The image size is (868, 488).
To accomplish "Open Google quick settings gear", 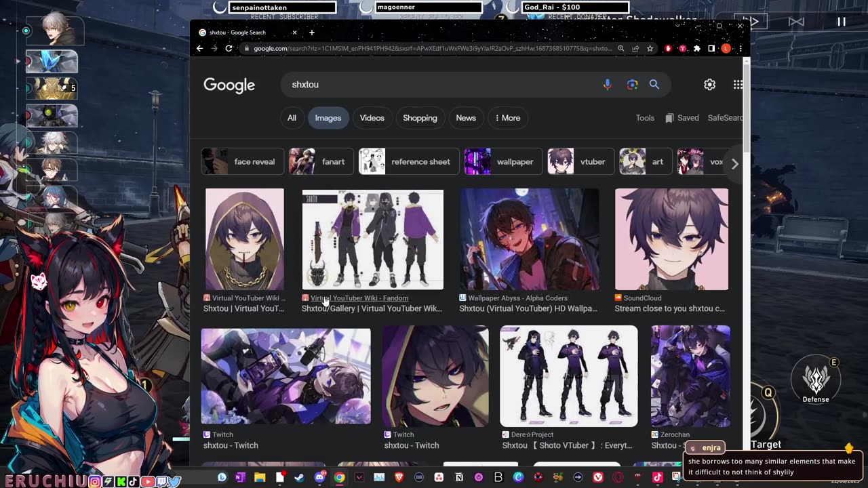I will [x=709, y=84].
